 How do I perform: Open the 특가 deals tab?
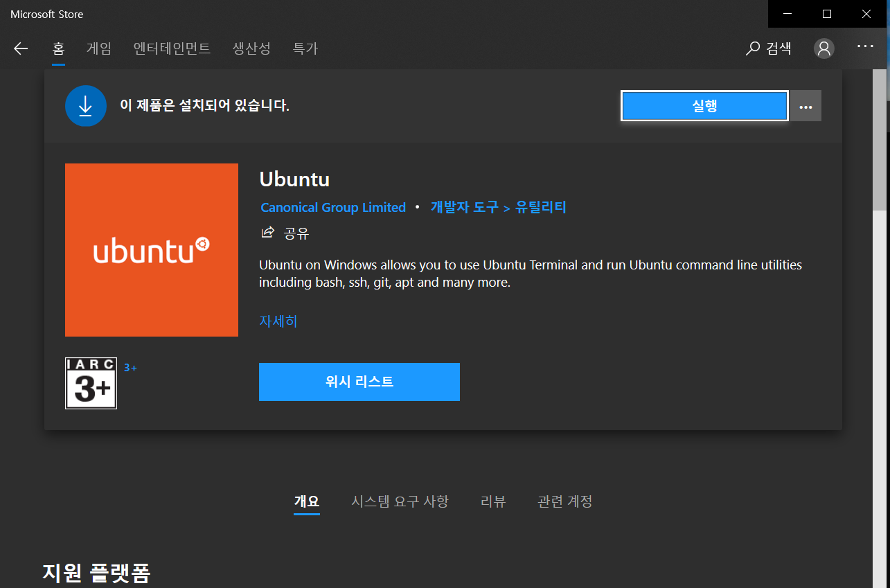point(305,48)
